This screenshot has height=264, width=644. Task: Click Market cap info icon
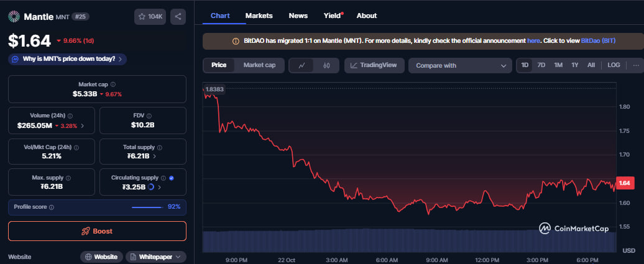pyautogui.click(x=113, y=84)
